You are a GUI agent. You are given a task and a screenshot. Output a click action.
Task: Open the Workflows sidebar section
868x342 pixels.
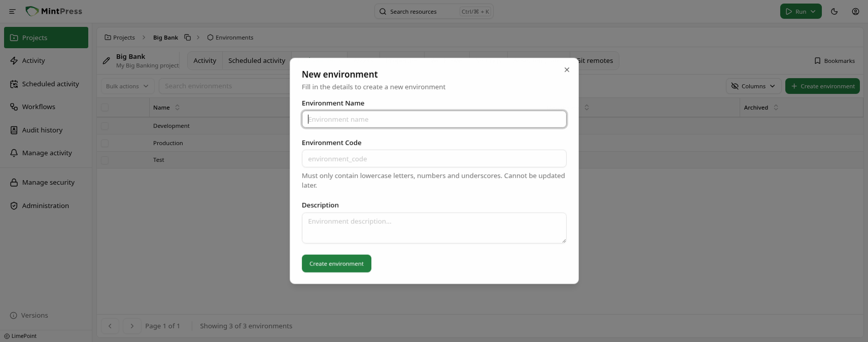coord(39,107)
